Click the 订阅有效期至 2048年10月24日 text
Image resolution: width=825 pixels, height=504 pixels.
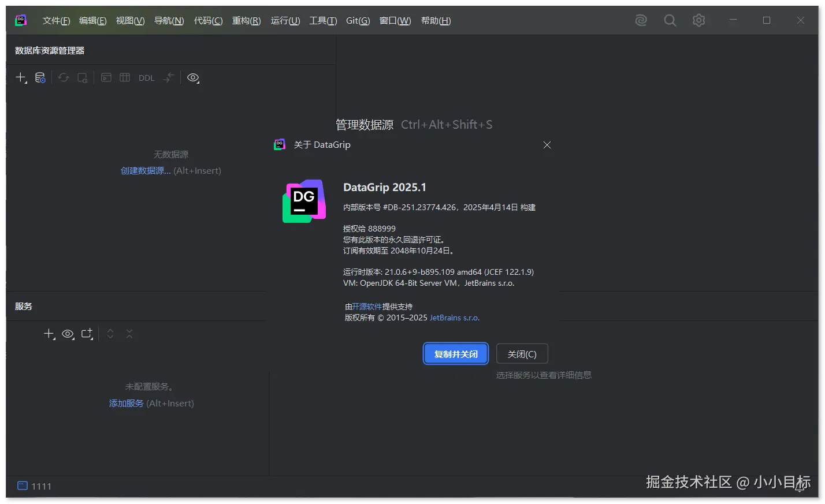399,251
